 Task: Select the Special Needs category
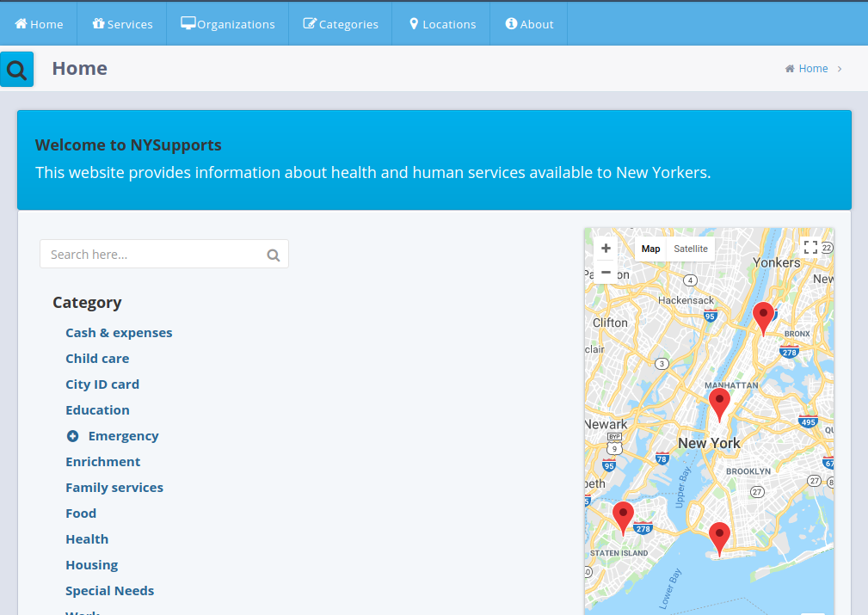pos(109,591)
